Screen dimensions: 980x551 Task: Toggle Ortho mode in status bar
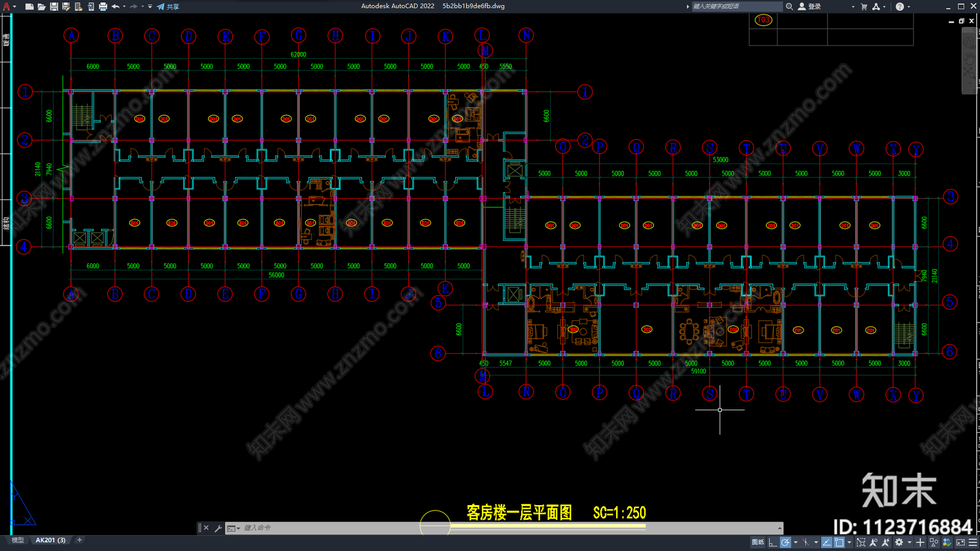[x=773, y=542]
